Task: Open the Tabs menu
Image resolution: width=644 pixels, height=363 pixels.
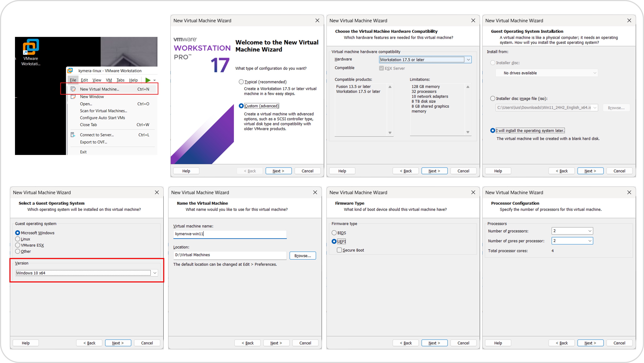Action: [x=120, y=80]
